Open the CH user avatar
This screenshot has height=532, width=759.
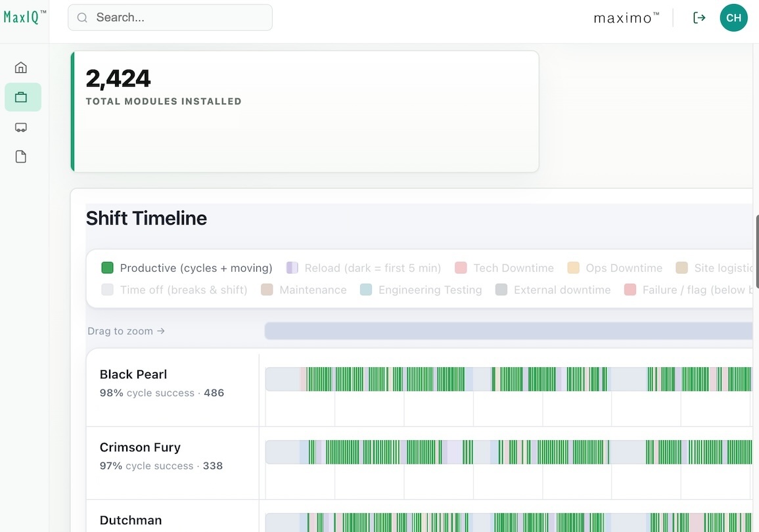(x=733, y=18)
